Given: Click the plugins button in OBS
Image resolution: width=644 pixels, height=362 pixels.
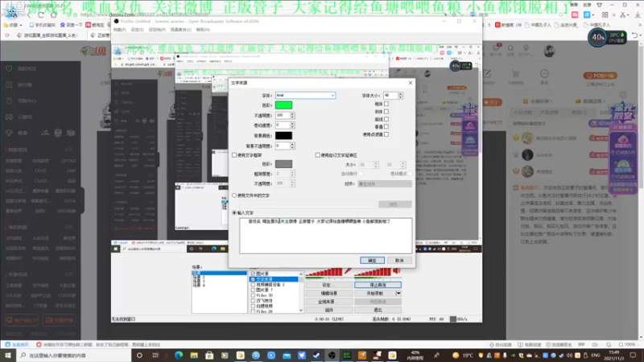Looking at the screenshot, I should click(x=329, y=311).
